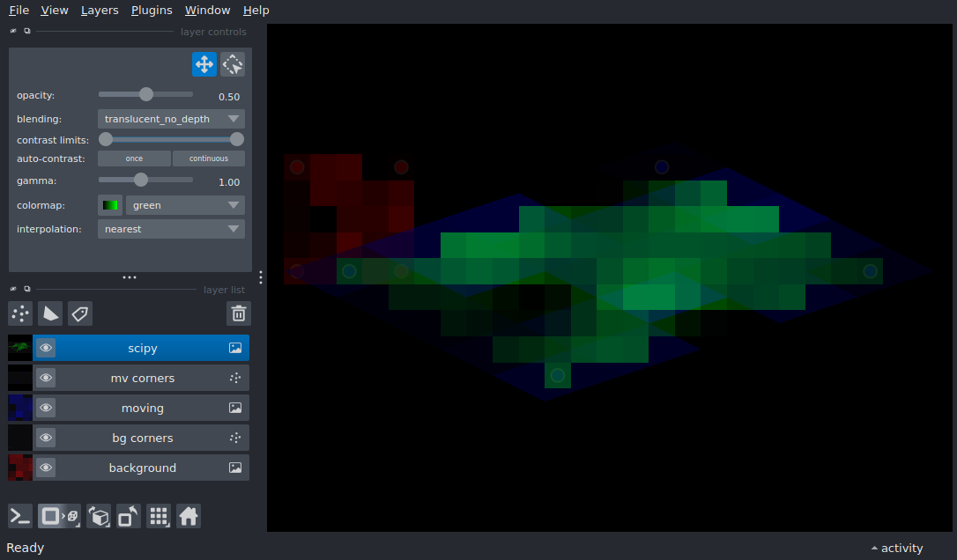Delete selected layer with trash icon

click(239, 313)
